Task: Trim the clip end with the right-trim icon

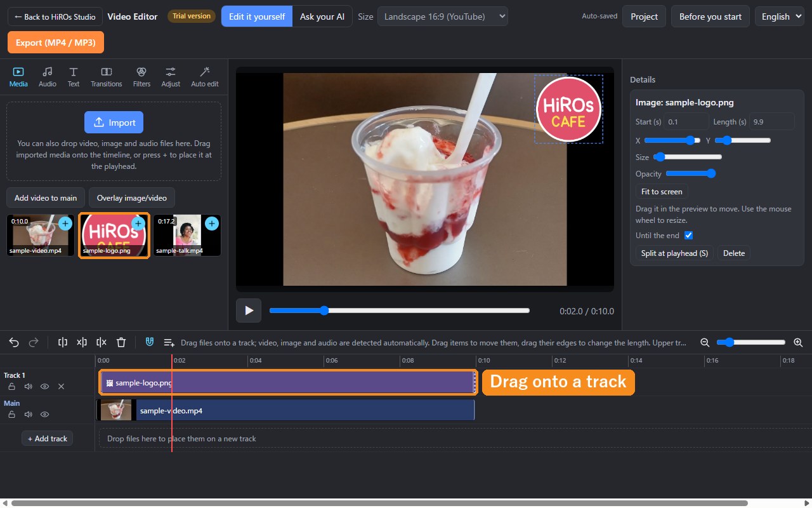Action: (x=101, y=342)
